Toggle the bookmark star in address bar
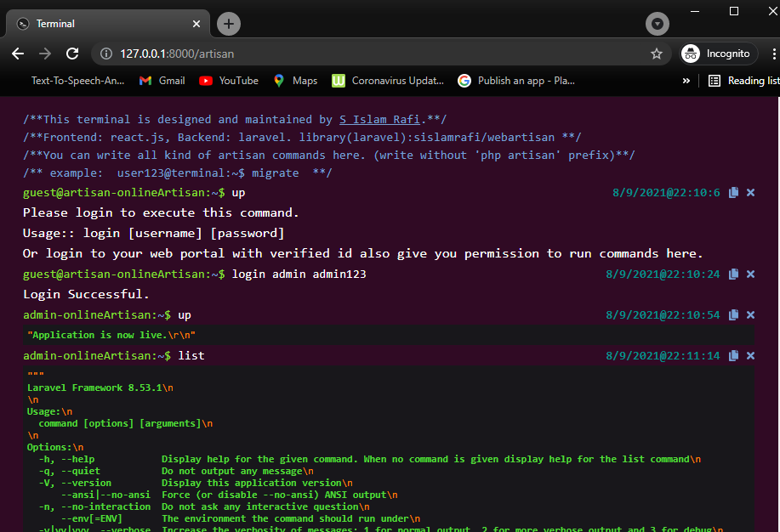Screen dimensions: 780x532 coord(656,53)
